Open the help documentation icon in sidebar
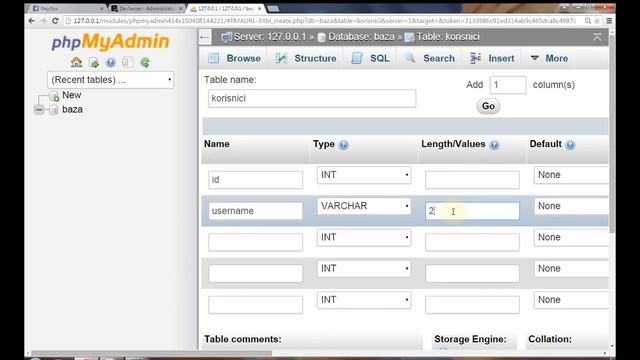 pos(111,62)
